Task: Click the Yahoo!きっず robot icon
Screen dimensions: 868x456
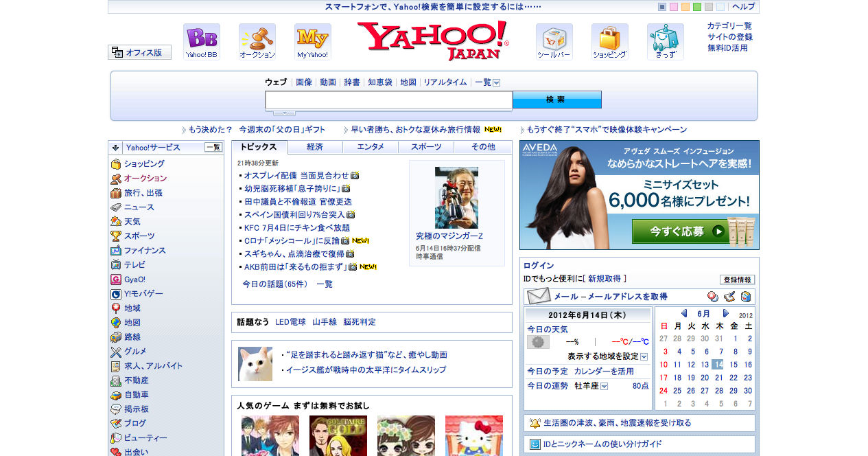Action: coord(664,41)
